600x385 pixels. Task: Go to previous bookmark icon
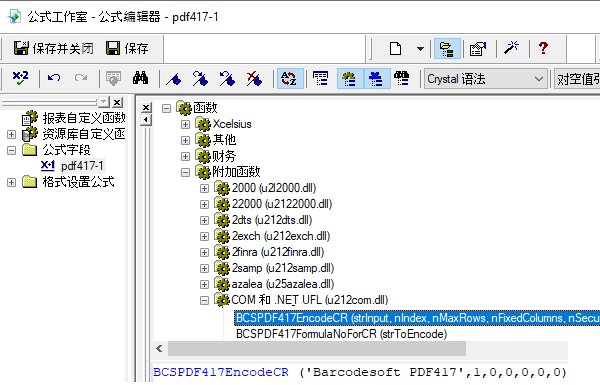coord(227,78)
